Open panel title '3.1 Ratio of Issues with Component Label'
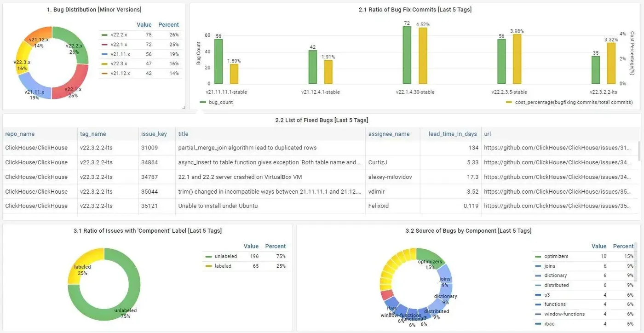Image resolution: width=644 pixels, height=333 pixels. pyautogui.click(x=147, y=230)
